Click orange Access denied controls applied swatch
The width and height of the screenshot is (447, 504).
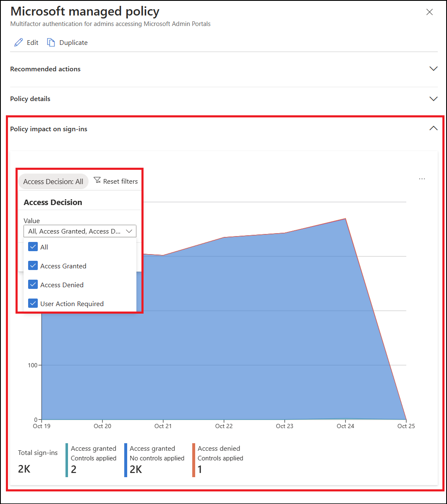(193, 460)
